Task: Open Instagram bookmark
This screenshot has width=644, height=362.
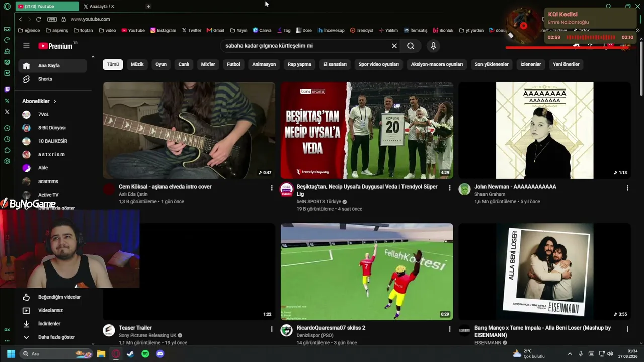Action: 163,30
